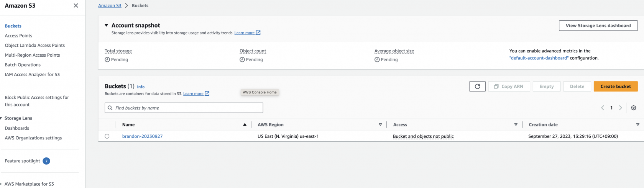This screenshot has height=188, width=644.
Task: Open Access Points in sidebar
Action: [x=18, y=36]
